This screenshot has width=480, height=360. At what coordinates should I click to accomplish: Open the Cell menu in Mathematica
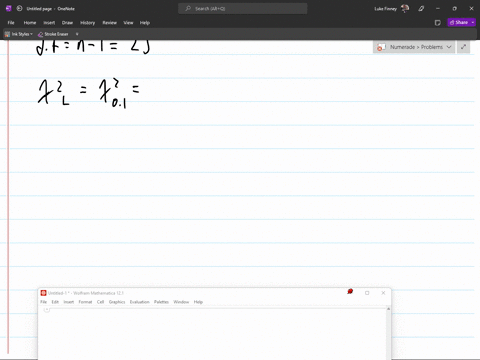[x=100, y=302]
